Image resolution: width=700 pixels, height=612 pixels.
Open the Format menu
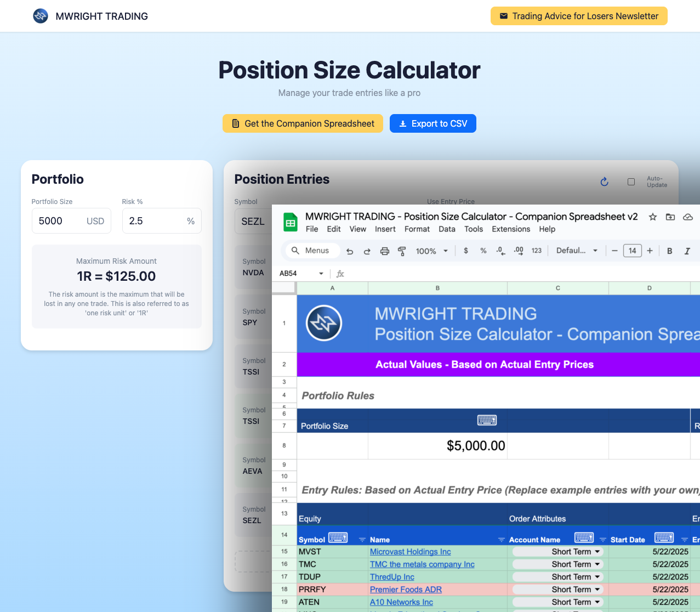click(417, 229)
